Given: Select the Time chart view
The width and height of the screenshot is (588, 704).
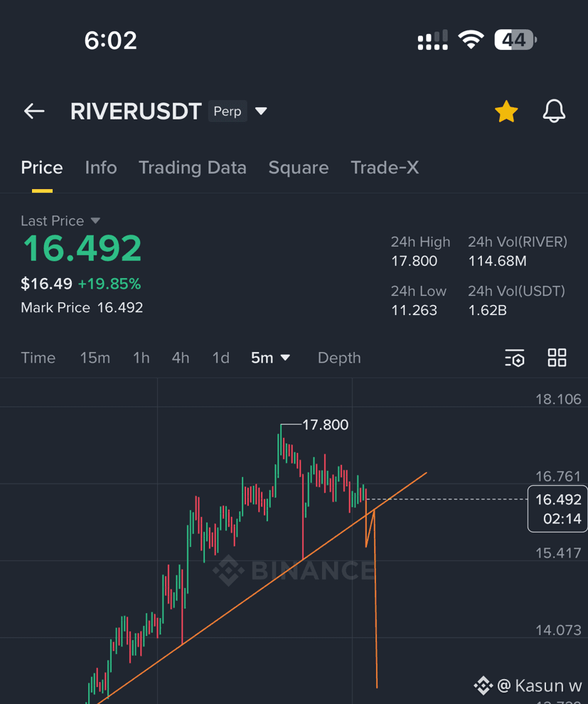Looking at the screenshot, I should (38, 358).
